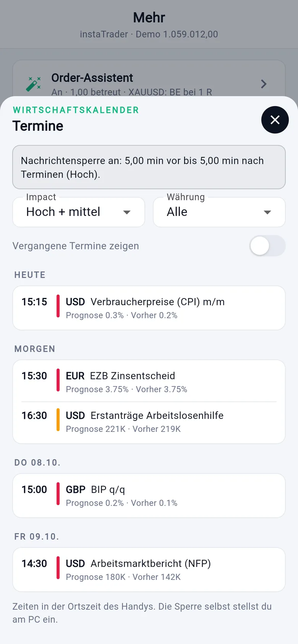Click the 15:30 time label
The height and width of the screenshot is (644, 298).
(34, 376)
